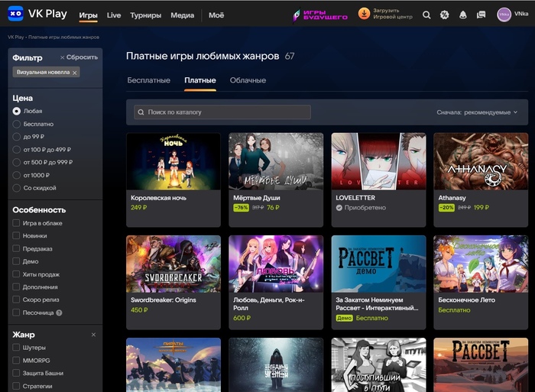Select the до 99 ₽ price option
Viewport: 535px width, 392px height.
pos(16,137)
